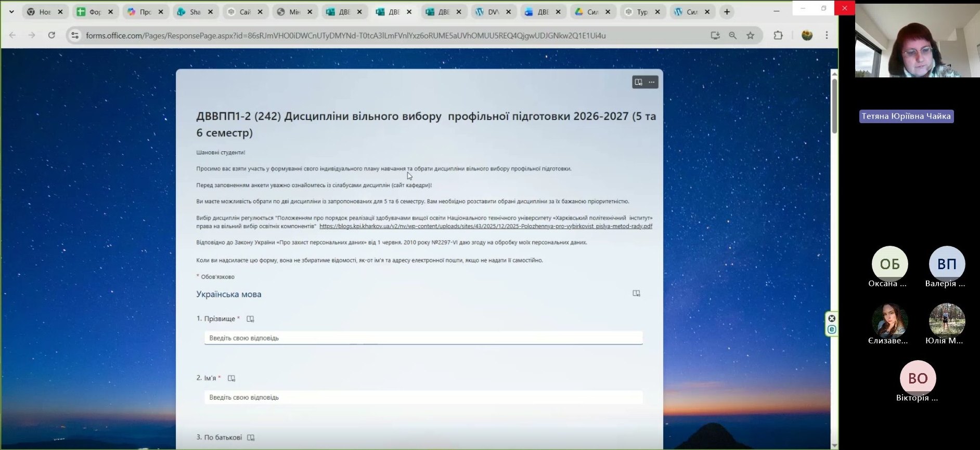This screenshot has width=980, height=450.
Task: Click the form title ДВВПП1-2 (242)
Action: tap(426, 124)
